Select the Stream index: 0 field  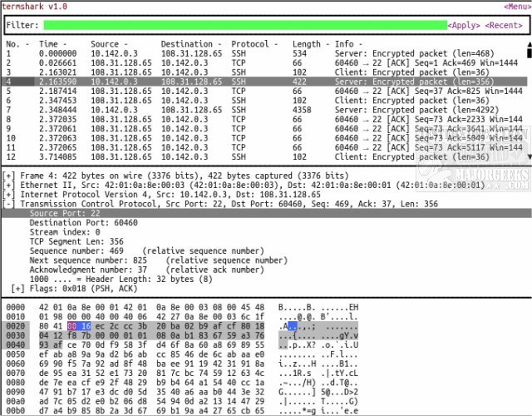tap(65, 232)
